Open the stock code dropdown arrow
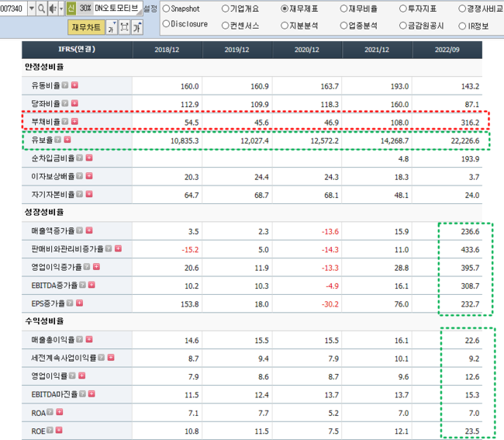Screen dimensions: 504x440 tap(32, 9)
